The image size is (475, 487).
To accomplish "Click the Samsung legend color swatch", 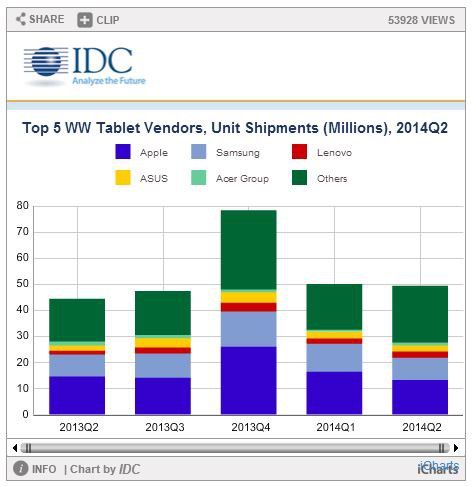I will tap(199, 152).
